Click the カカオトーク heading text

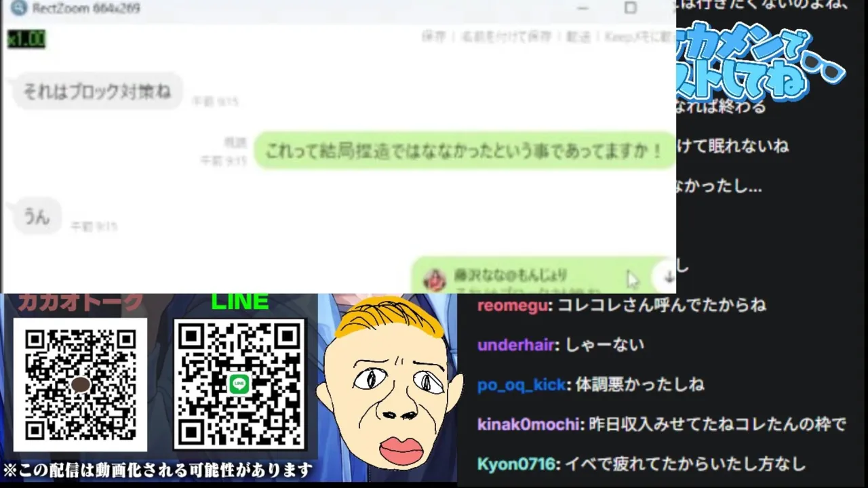(x=81, y=302)
